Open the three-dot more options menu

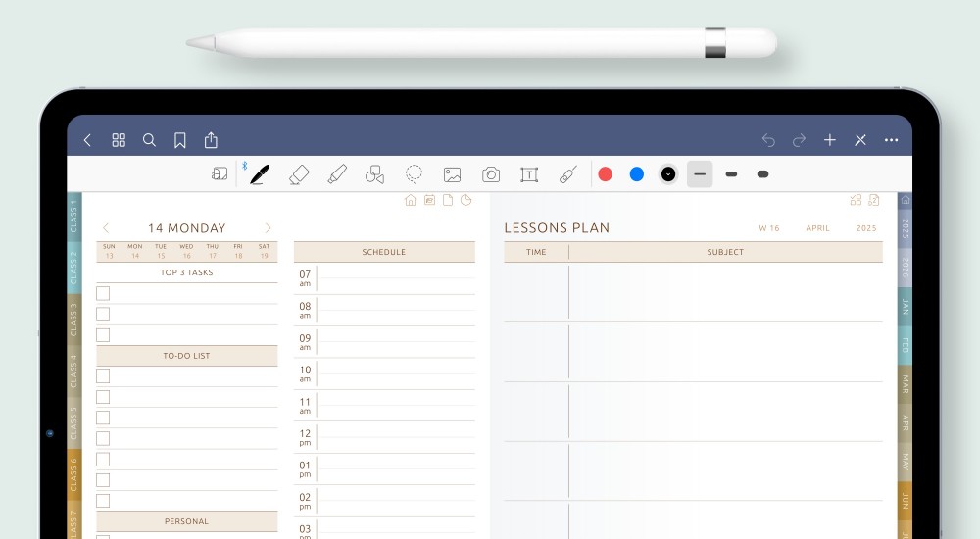click(x=891, y=140)
